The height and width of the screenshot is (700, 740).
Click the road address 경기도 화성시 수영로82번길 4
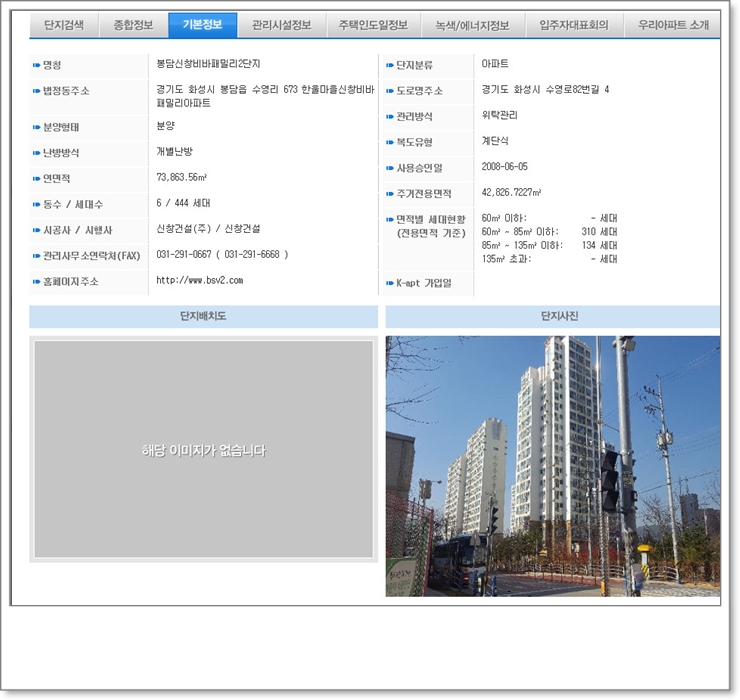545,89
